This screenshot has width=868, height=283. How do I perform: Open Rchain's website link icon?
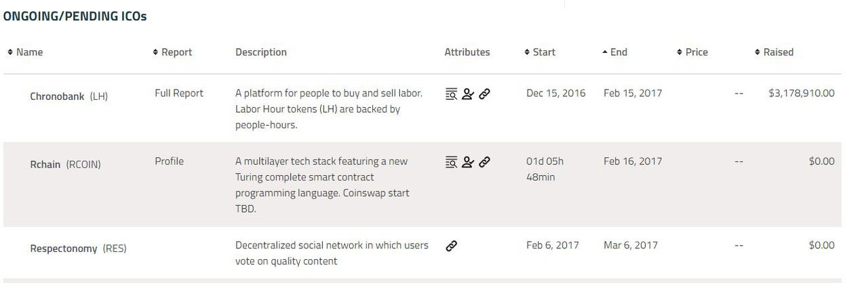pos(484,162)
